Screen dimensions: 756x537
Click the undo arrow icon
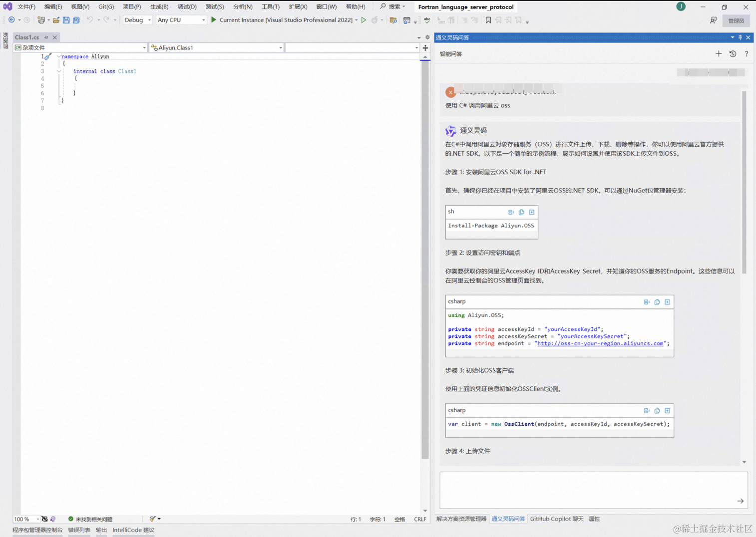[90, 20]
